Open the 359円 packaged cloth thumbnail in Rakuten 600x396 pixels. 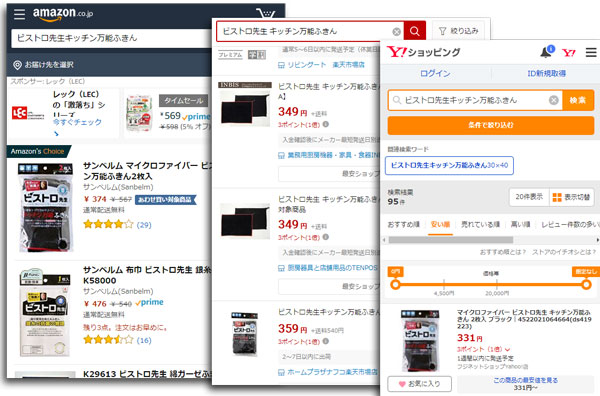[x=245, y=333]
